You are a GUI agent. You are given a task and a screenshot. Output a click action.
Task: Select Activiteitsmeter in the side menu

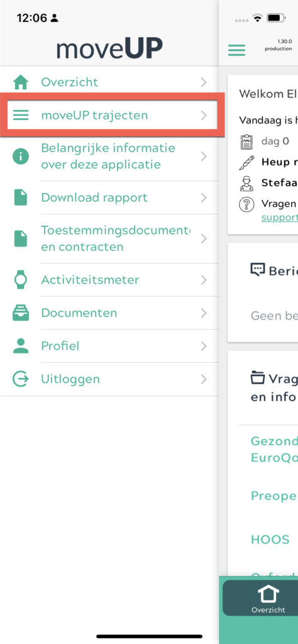109,280
